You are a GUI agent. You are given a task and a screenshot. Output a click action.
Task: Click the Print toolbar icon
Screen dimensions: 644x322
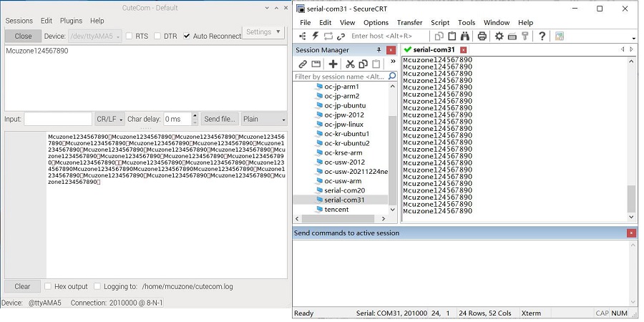482,36
